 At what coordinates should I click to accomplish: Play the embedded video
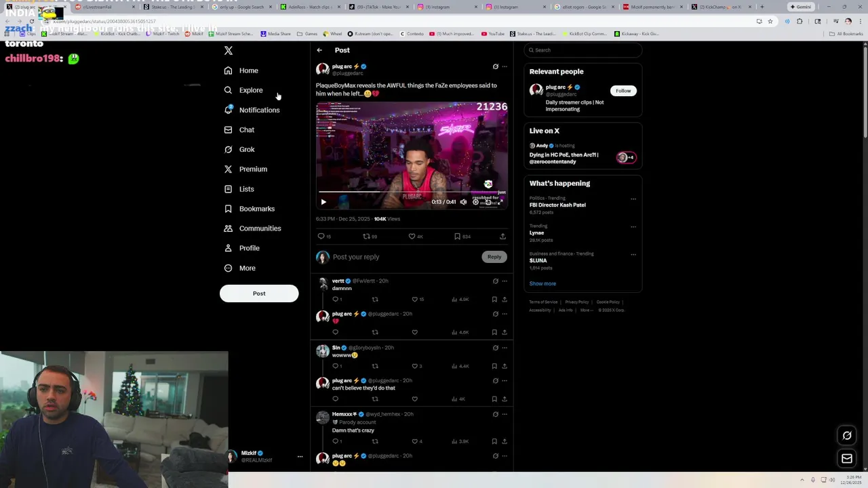tap(323, 202)
